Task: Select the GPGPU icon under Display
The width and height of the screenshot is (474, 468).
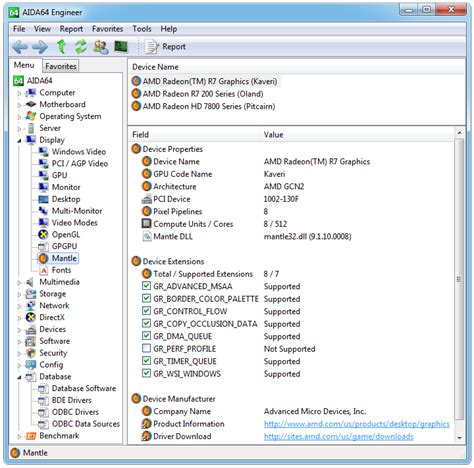Action: click(x=43, y=246)
